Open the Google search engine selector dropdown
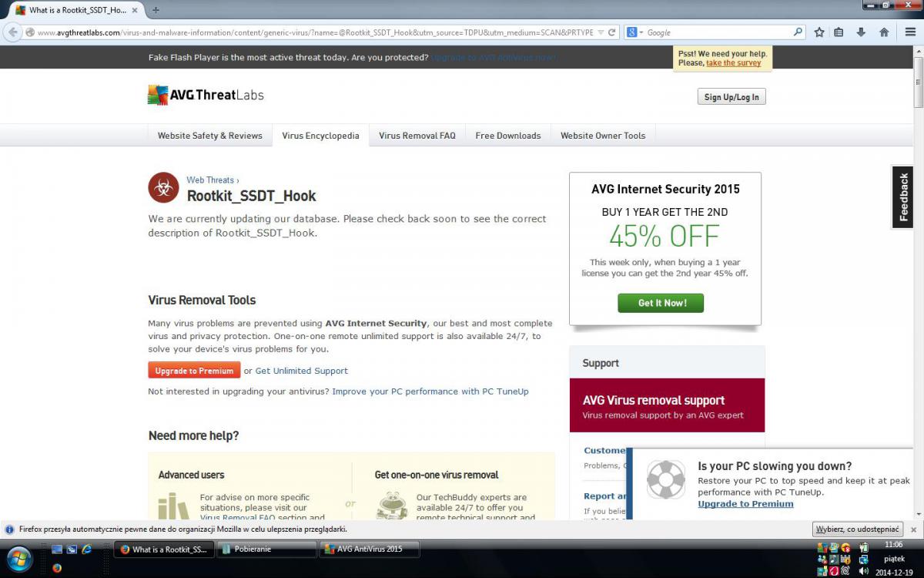 tap(634, 32)
